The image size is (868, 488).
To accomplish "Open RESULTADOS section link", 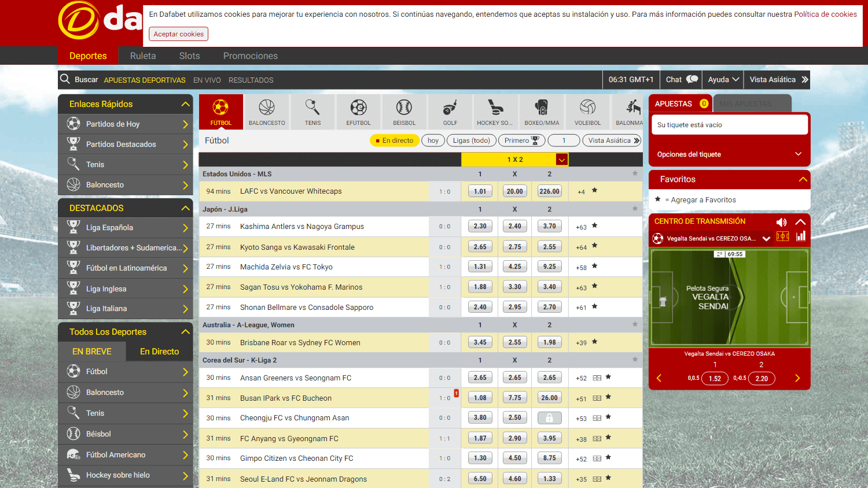I will [251, 80].
